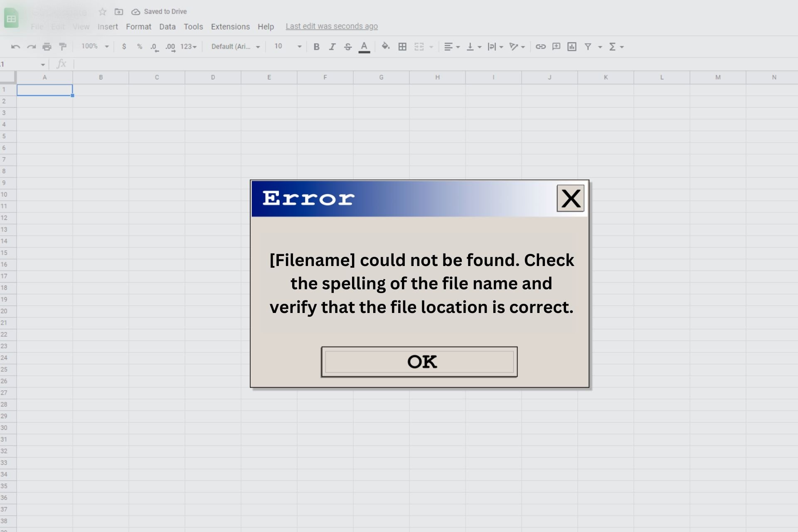Click the select-all corner box

[x=8, y=77]
